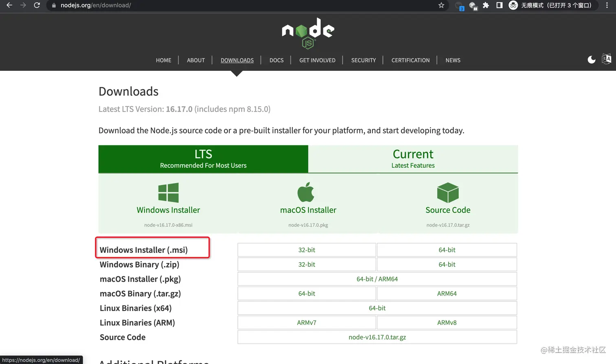Download ARM64 macOS Binary (.tar.gz)

pyautogui.click(x=447, y=294)
